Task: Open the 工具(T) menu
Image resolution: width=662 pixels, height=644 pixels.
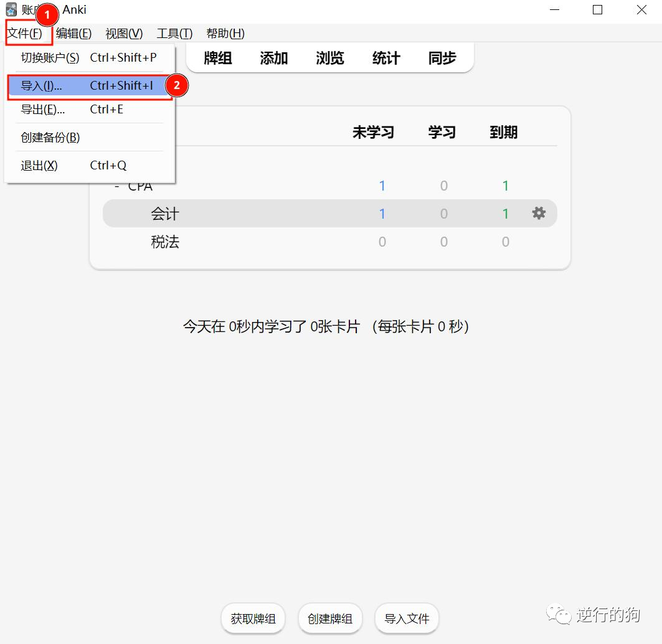Action: coord(173,33)
